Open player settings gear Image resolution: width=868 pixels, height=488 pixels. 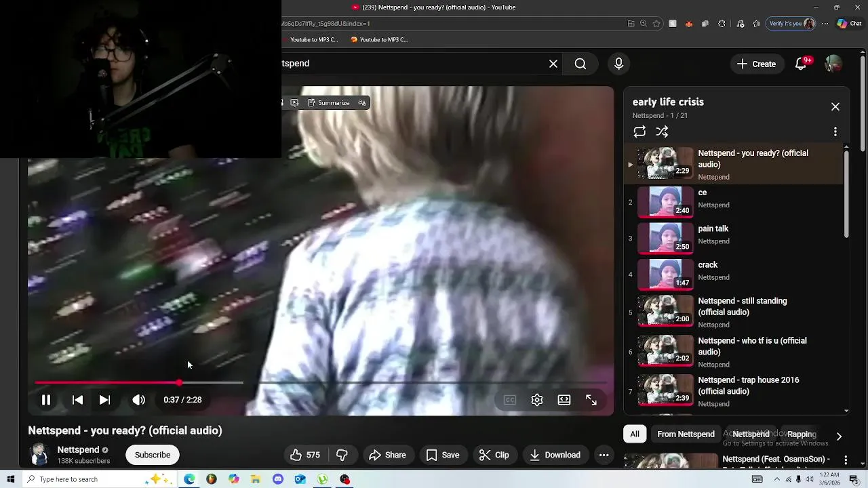pos(537,400)
